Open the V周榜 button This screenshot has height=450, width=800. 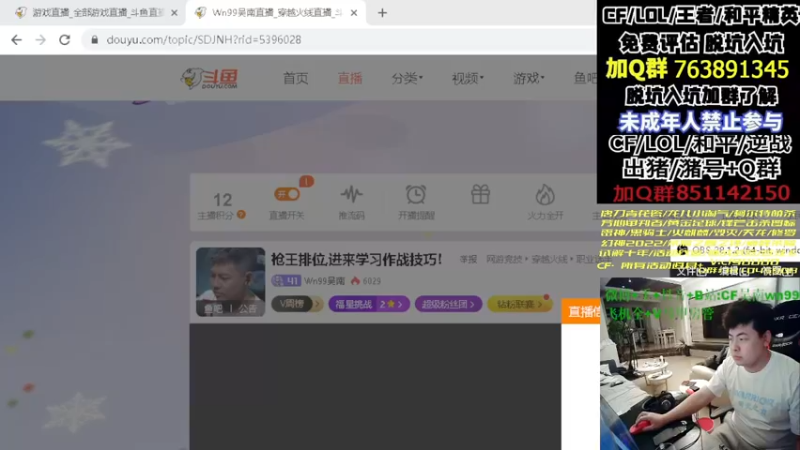pos(296,304)
